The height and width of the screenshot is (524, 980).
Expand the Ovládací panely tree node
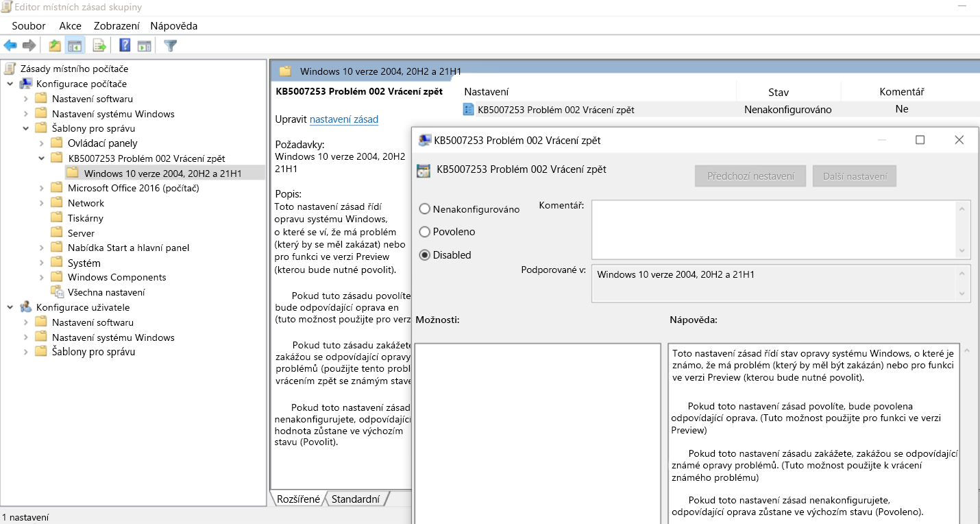click(x=41, y=143)
